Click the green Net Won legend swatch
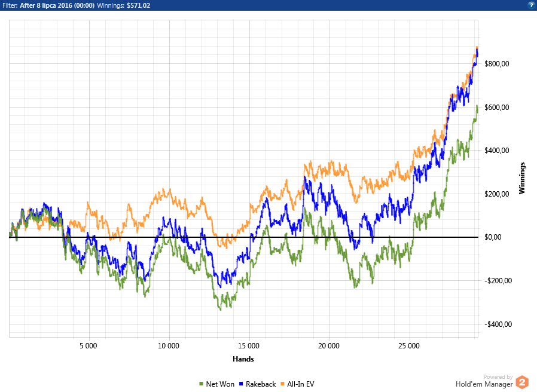The height and width of the screenshot is (392, 537). click(x=202, y=384)
